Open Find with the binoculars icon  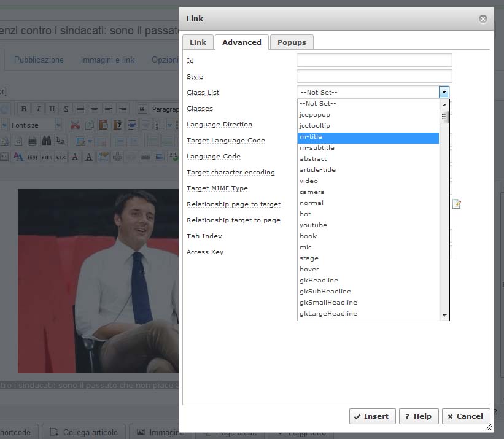(47, 141)
